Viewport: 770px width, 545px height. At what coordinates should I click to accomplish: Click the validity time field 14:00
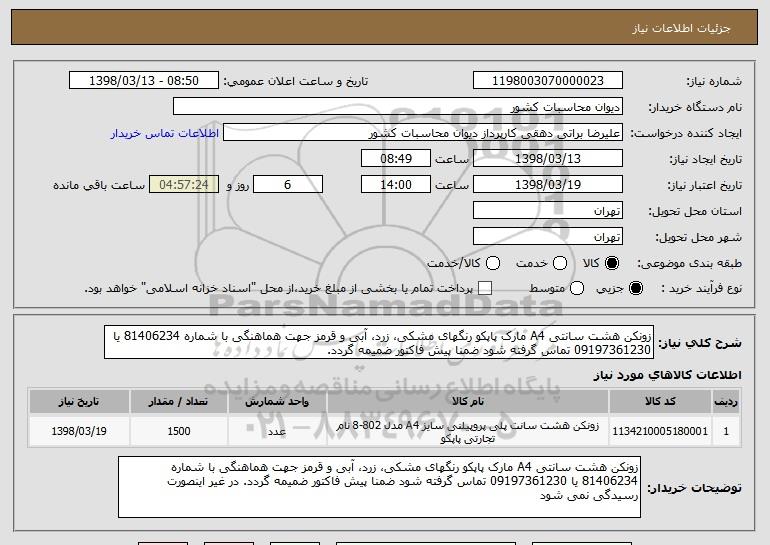396,185
